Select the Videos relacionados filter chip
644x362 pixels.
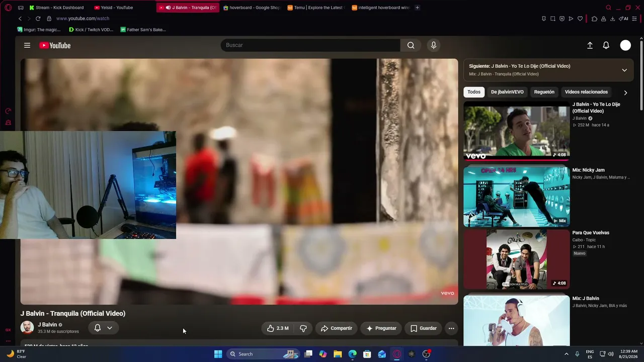point(586,92)
